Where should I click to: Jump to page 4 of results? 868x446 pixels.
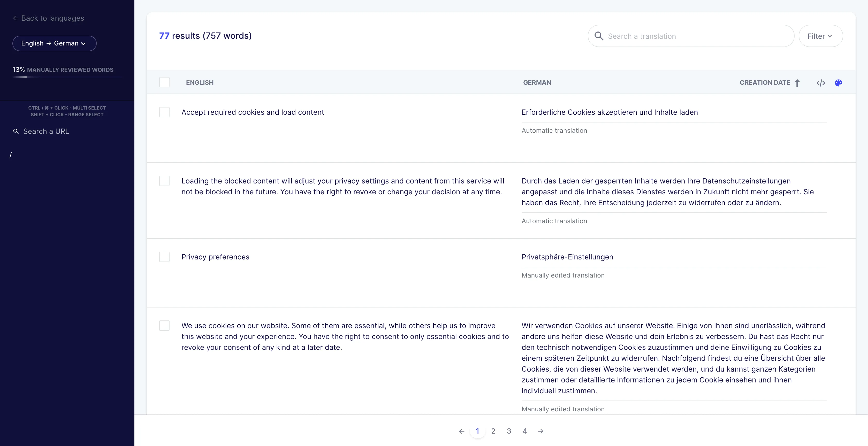click(x=525, y=431)
